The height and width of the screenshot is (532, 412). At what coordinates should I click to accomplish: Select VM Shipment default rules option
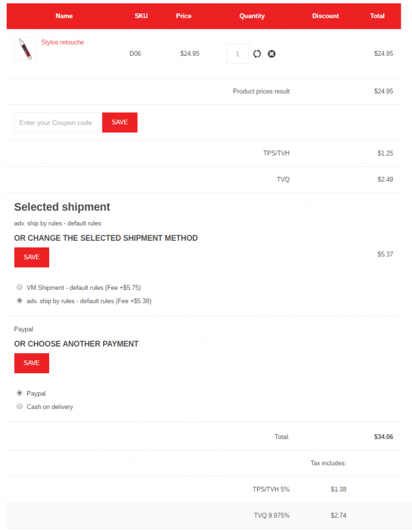(20, 287)
